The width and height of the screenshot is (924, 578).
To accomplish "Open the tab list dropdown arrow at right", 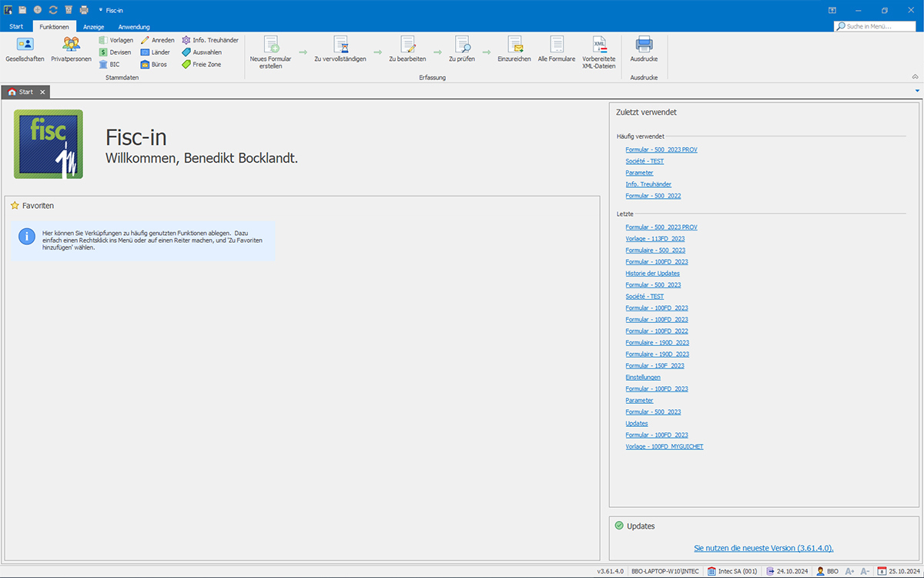I will 917,91.
